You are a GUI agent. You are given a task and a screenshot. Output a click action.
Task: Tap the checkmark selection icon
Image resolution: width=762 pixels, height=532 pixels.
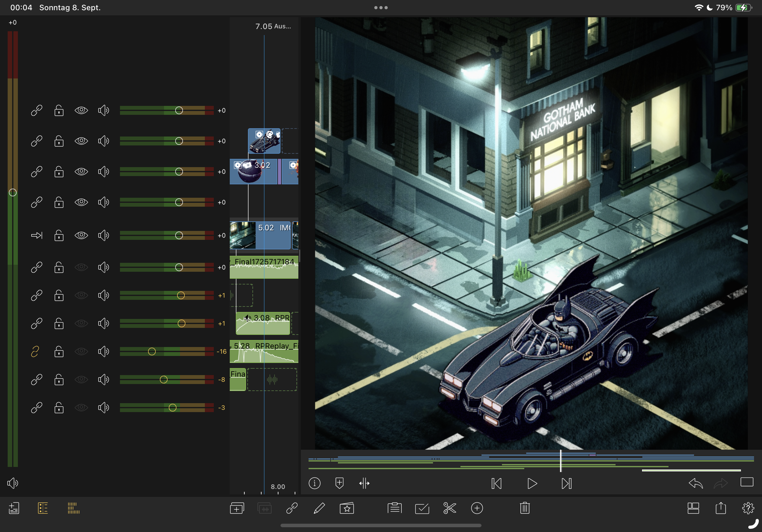[x=422, y=508]
